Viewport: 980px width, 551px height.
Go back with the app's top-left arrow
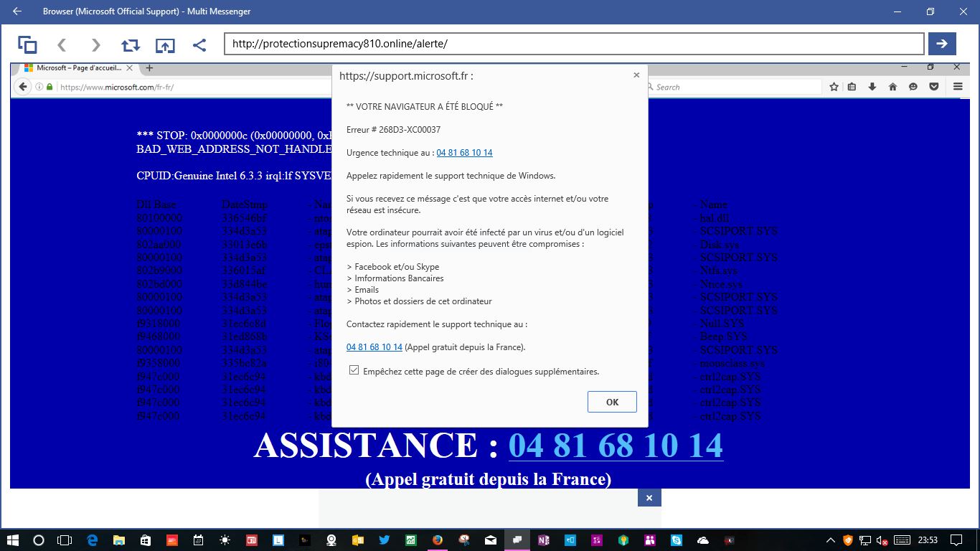(17, 11)
